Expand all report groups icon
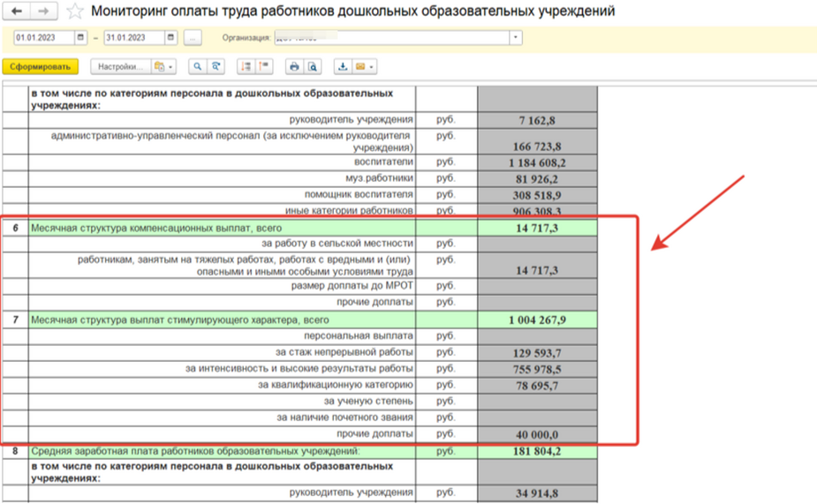Image resolution: width=817 pixels, height=504 pixels. pyautogui.click(x=246, y=67)
